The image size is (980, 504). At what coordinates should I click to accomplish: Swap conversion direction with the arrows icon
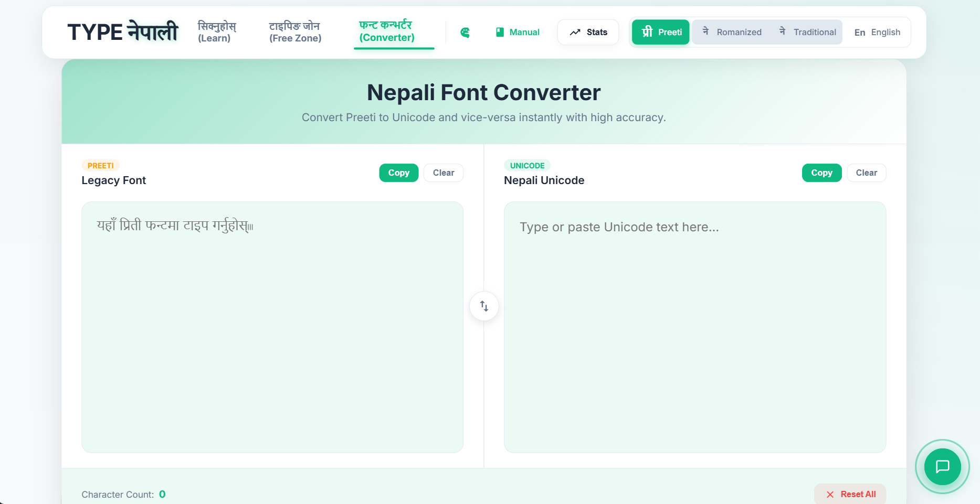(x=483, y=306)
